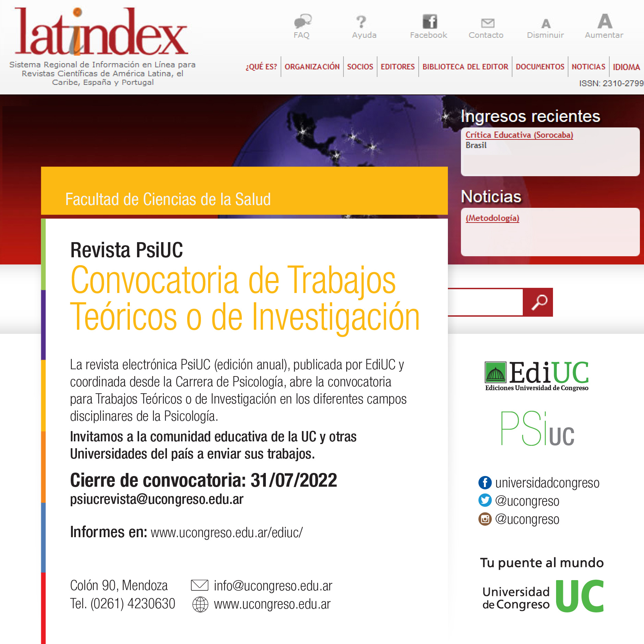Click the Instagram camera icon

[485, 518]
